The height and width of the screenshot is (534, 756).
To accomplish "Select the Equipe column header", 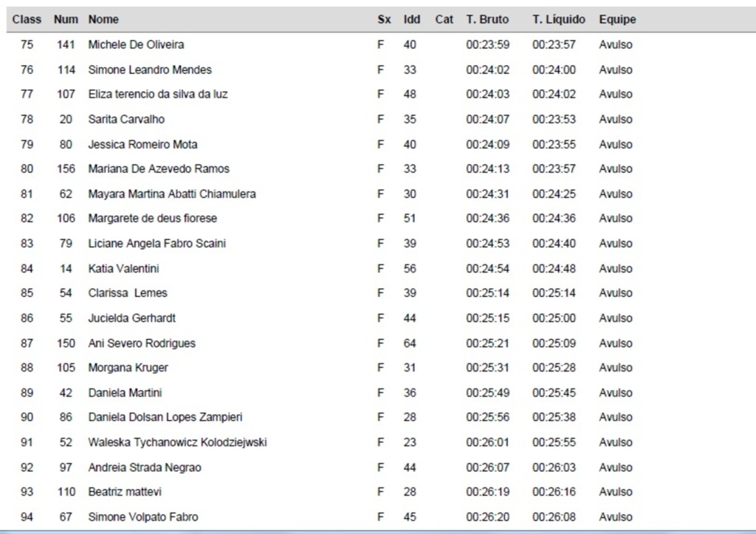I will (617, 20).
